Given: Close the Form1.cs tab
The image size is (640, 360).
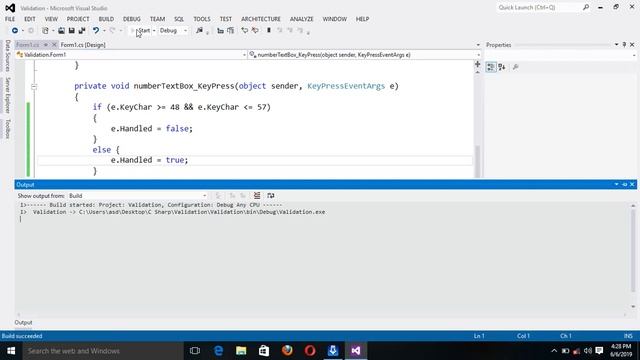Looking at the screenshot, I should (54, 45).
